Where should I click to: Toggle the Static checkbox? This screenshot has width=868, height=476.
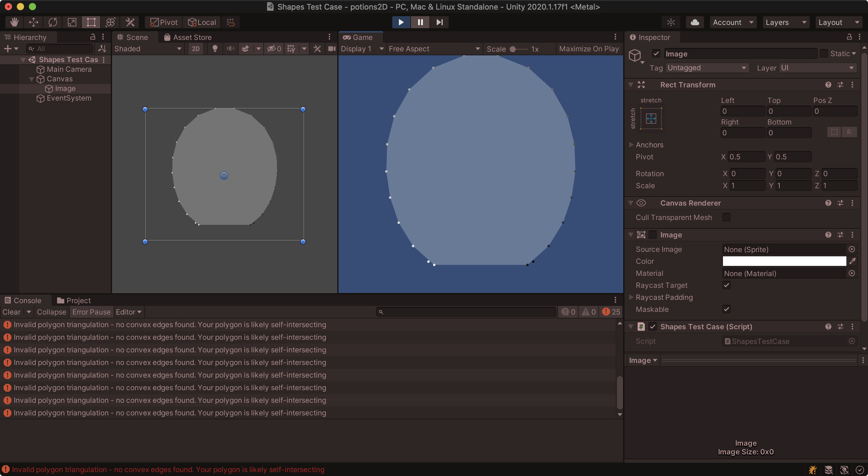pyautogui.click(x=824, y=53)
